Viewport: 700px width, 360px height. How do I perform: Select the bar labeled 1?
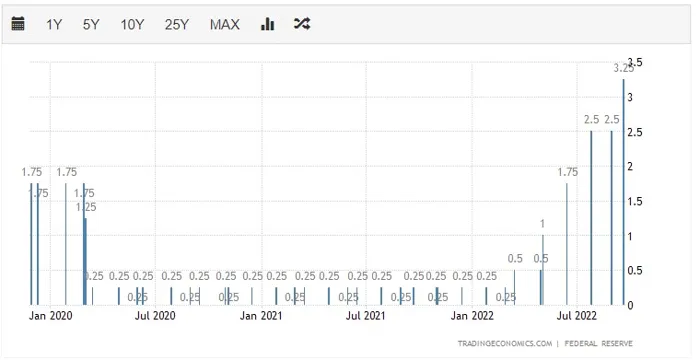click(x=543, y=270)
